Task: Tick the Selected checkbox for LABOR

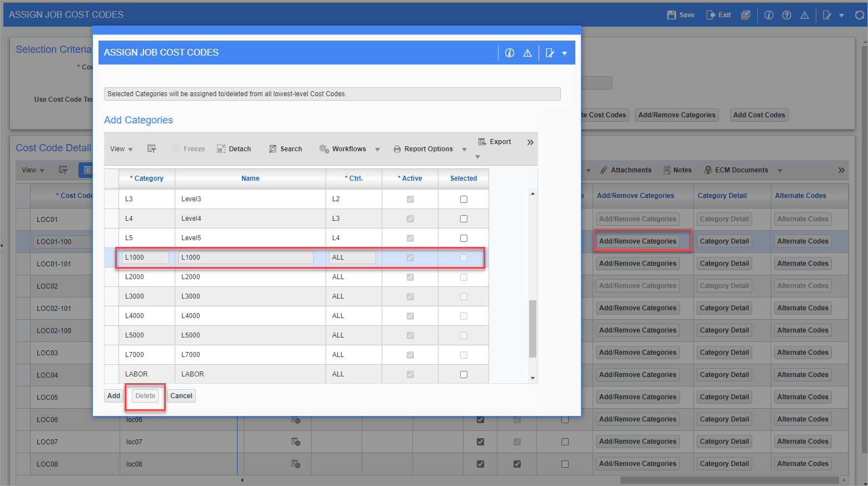Action: tap(463, 374)
